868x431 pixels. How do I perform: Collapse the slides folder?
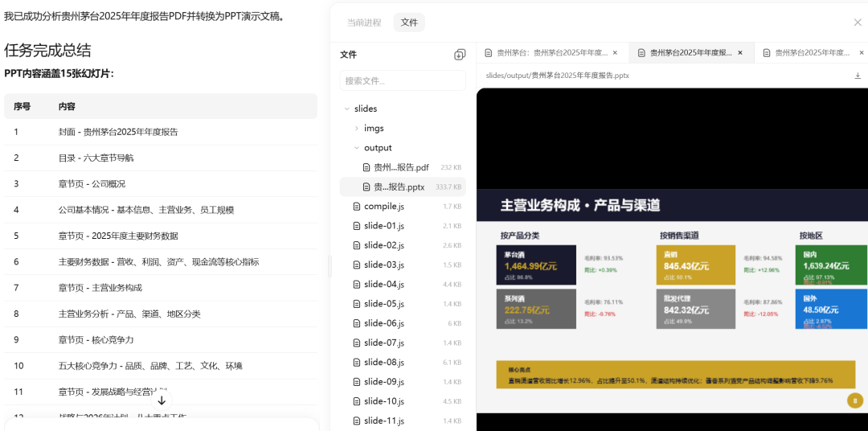pos(347,109)
